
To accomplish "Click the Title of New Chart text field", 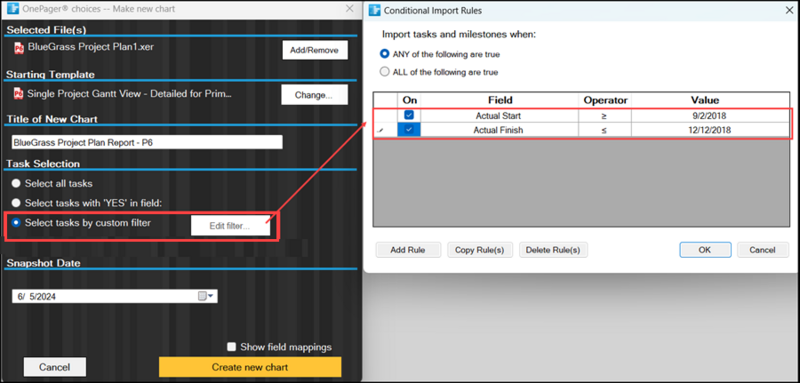I will coord(147,142).
